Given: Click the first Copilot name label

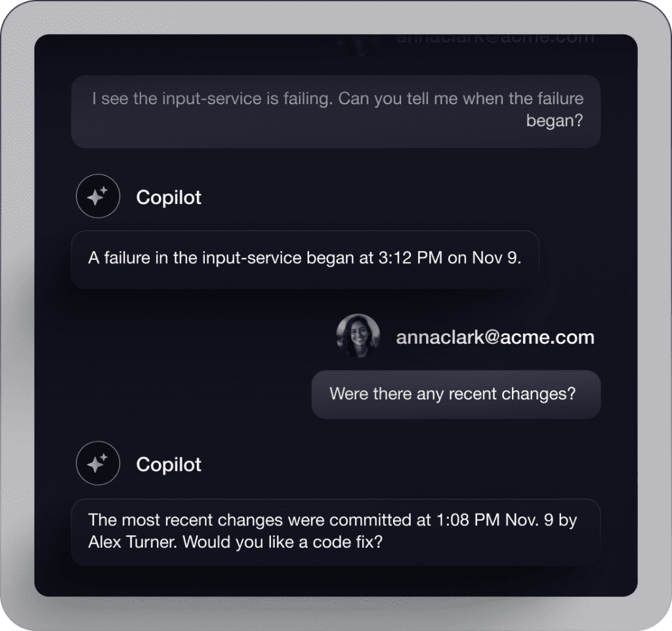Looking at the screenshot, I should (169, 197).
